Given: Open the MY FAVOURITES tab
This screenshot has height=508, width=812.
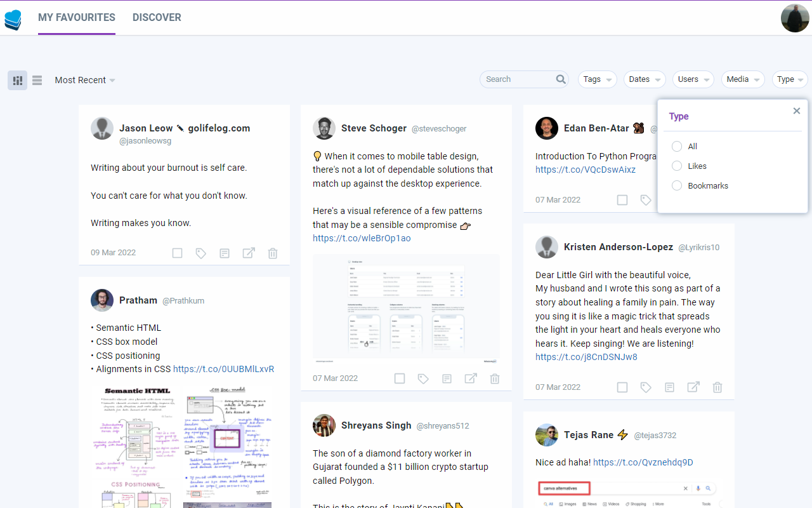Looking at the screenshot, I should click(x=76, y=17).
